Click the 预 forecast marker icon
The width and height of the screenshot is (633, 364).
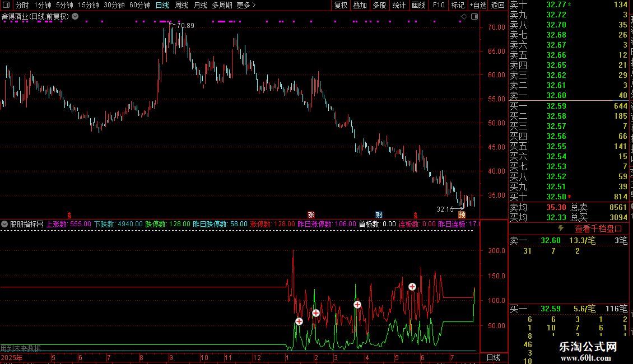click(462, 215)
